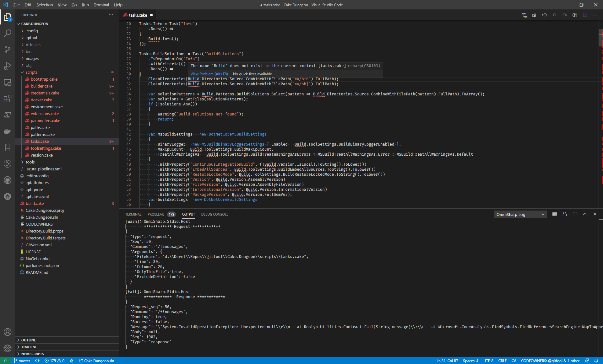Open the File menu

(17, 5)
